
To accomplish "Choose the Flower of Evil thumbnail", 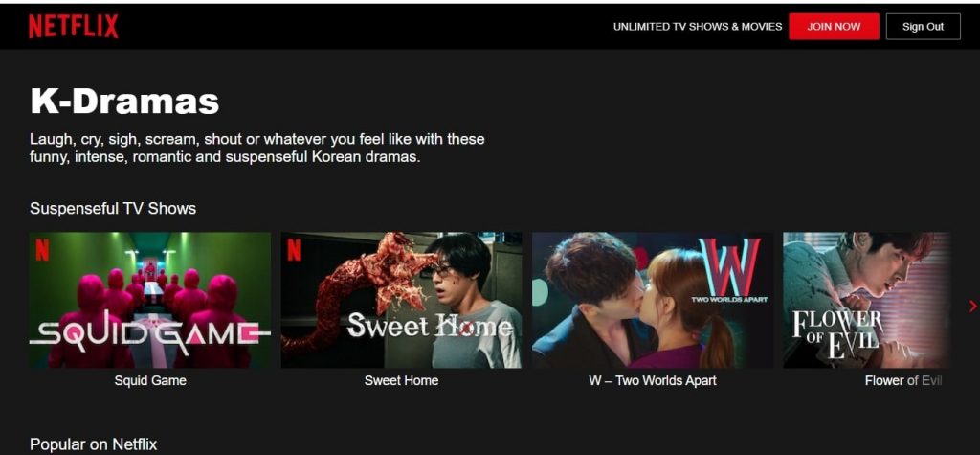I will click(866, 300).
